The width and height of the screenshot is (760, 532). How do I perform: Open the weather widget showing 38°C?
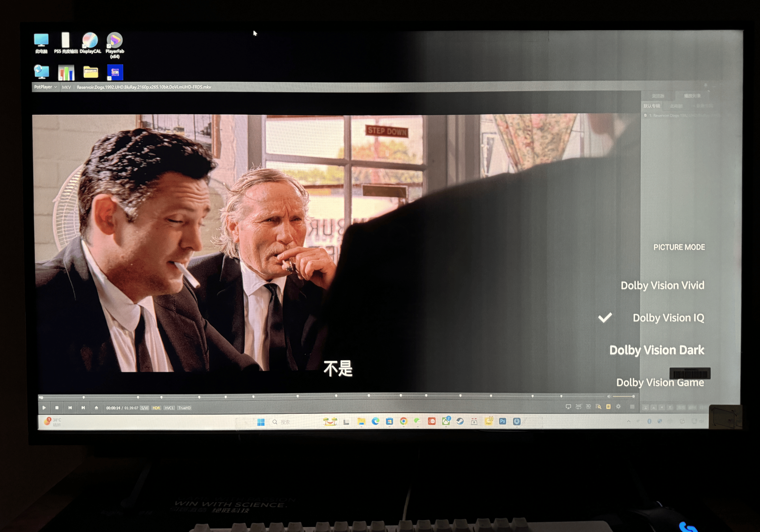click(53, 422)
